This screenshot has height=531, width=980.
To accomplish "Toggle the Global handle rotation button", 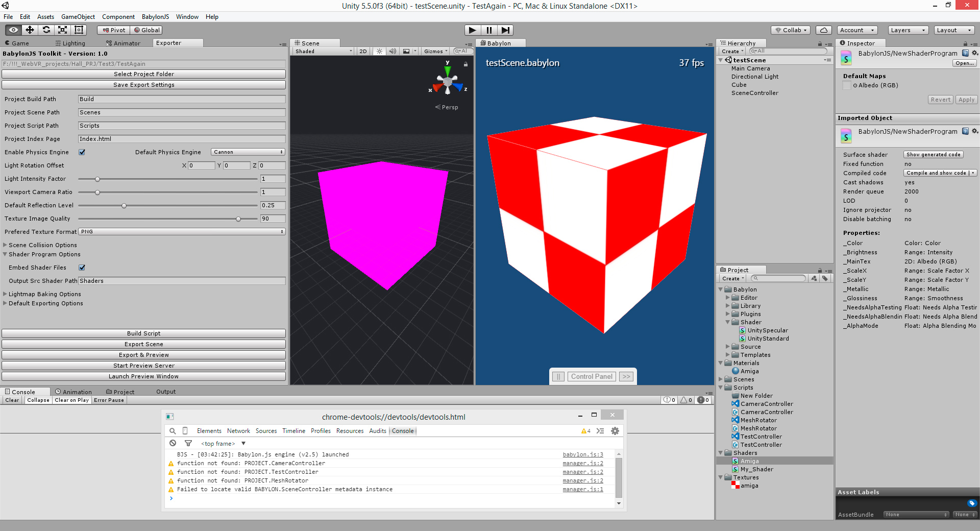I will coord(146,30).
